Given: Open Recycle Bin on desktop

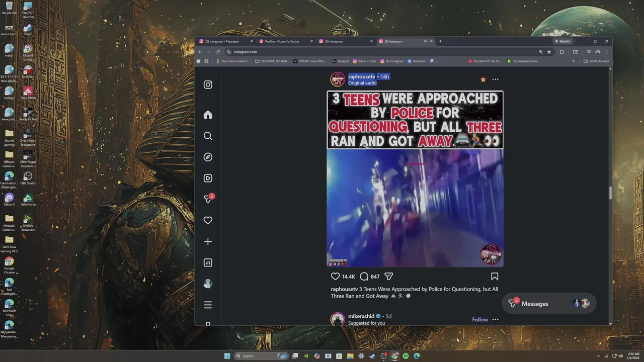Looking at the screenshot, I should click(x=9, y=8).
